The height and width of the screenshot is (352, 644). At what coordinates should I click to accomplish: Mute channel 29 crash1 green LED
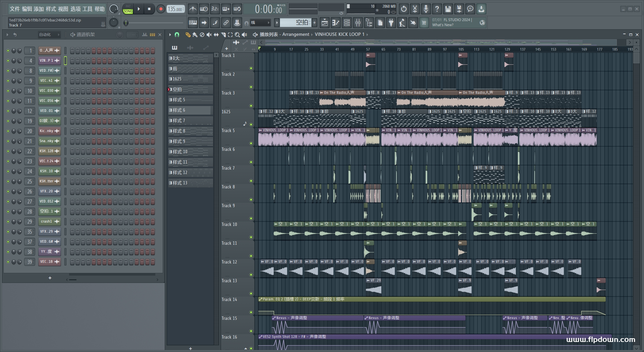coord(8,222)
